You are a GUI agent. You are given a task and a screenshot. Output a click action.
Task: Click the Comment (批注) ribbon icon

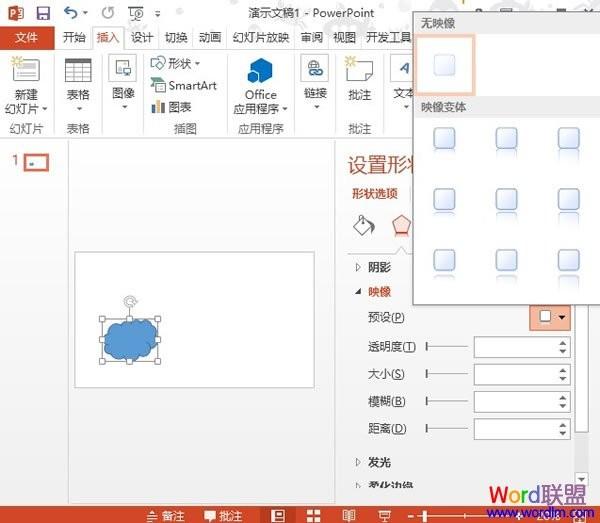pos(359,74)
